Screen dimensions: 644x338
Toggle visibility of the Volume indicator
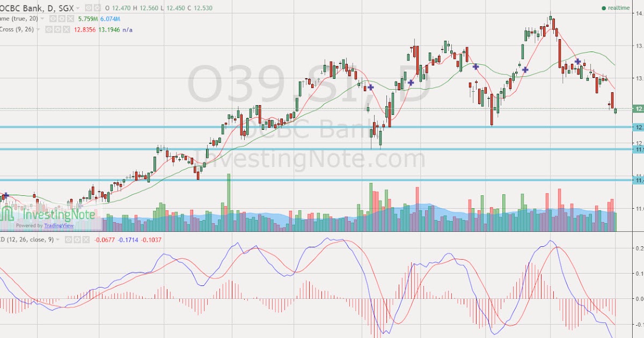(x=52, y=18)
